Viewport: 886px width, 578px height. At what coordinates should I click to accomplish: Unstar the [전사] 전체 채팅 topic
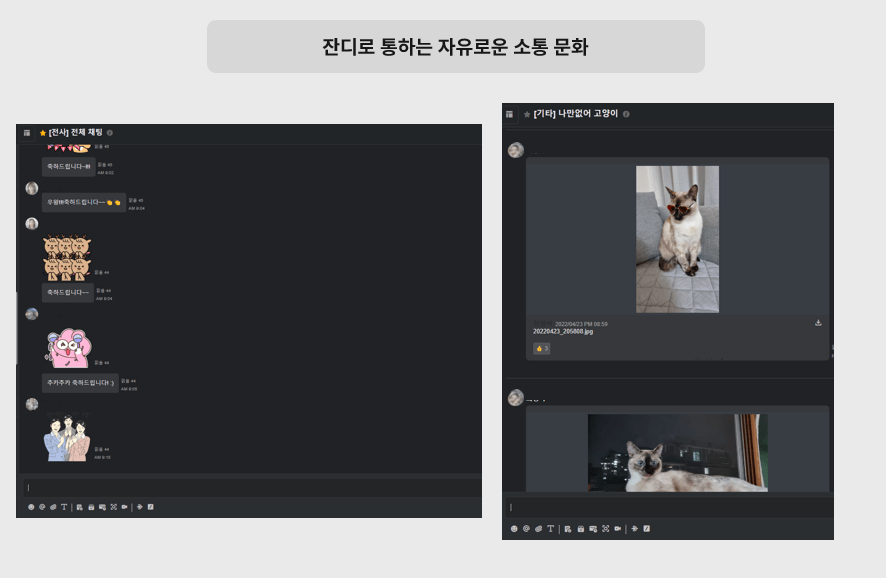point(42,133)
